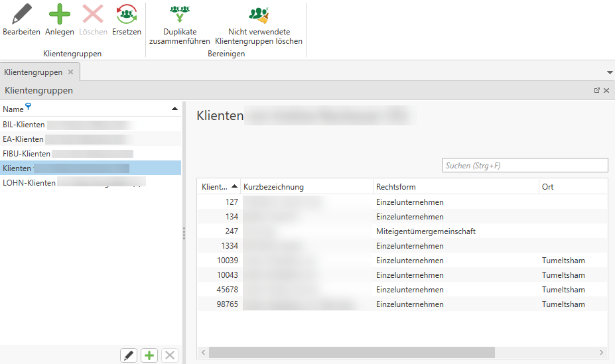Toggle sort order on Name column
Screen dimensions: 615x364
[174, 108]
